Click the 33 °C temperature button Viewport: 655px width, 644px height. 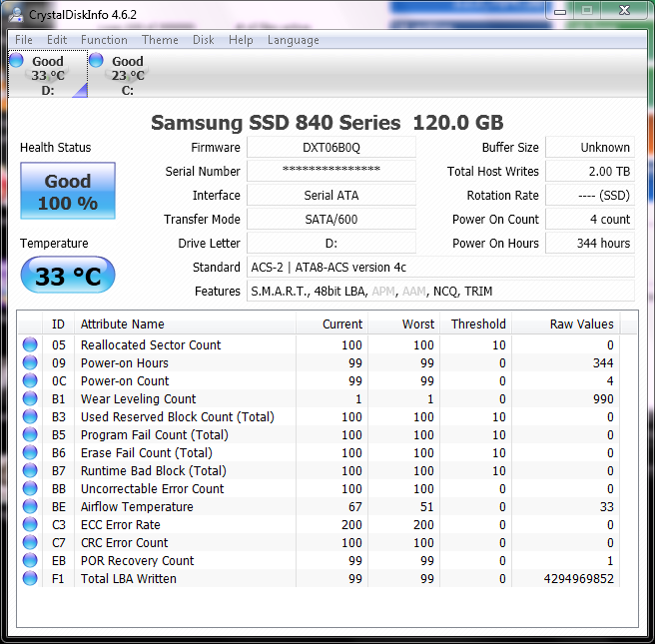pos(68,275)
